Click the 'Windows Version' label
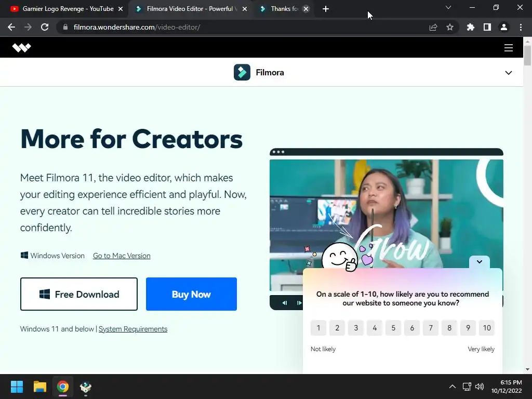The width and height of the screenshot is (532, 399). pyautogui.click(x=57, y=256)
